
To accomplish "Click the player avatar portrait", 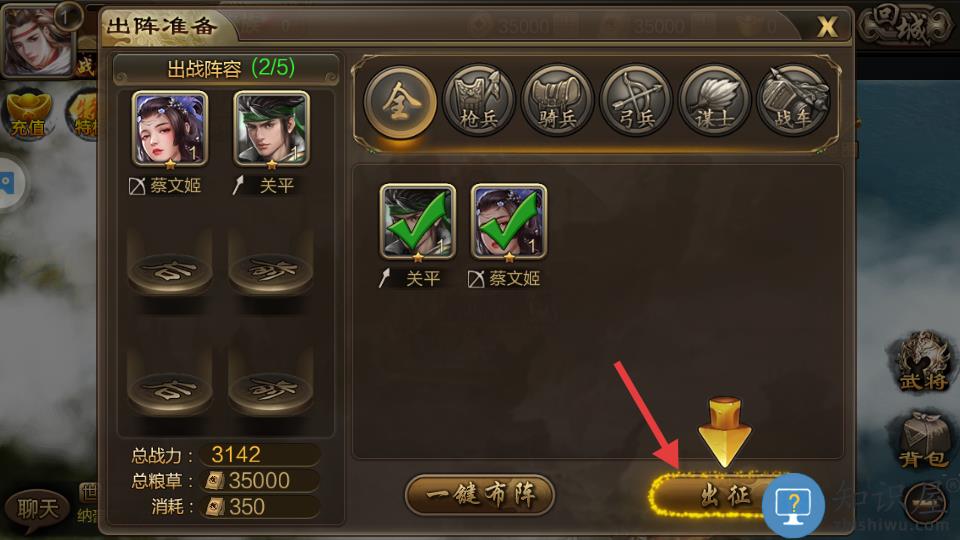I will pos(39,40).
